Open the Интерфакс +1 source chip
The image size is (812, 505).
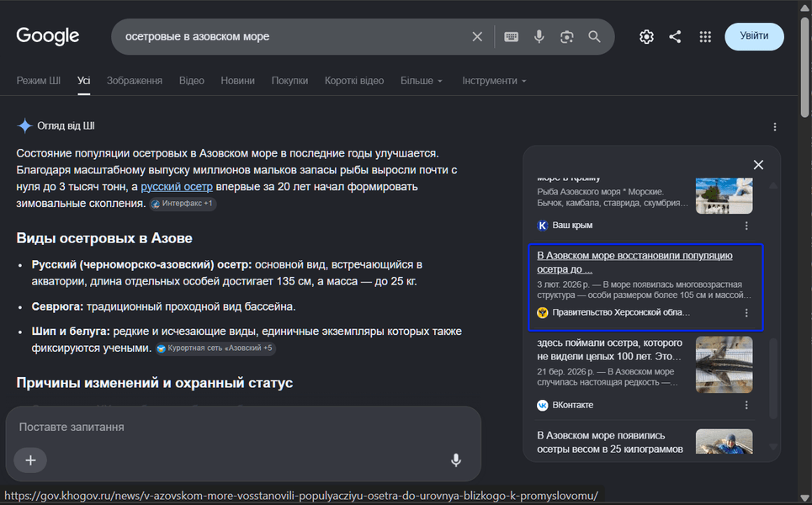point(183,204)
